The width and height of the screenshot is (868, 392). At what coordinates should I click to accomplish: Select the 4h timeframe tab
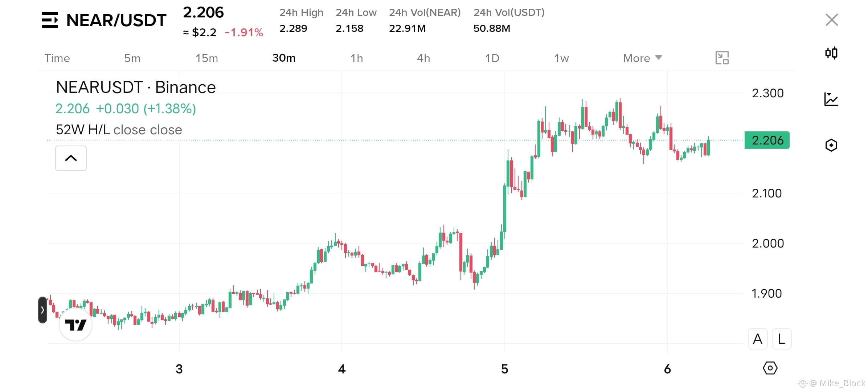pyautogui.click(x=423, y=58)
